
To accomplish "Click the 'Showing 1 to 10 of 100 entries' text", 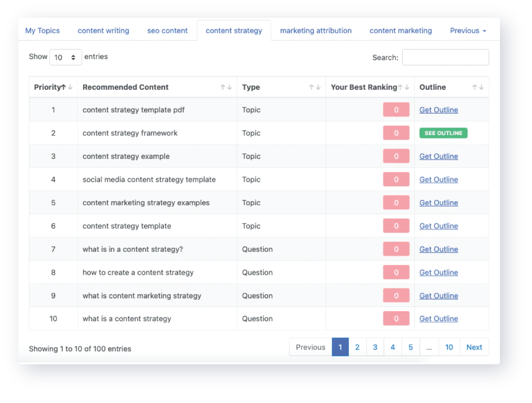I will click(80, 349).
